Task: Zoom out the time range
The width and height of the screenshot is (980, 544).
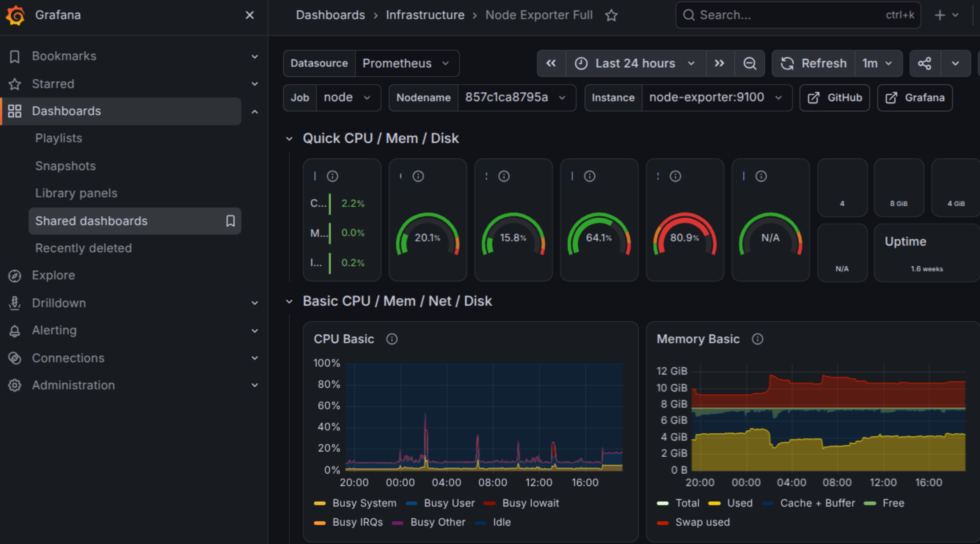Action: (749, 63)
